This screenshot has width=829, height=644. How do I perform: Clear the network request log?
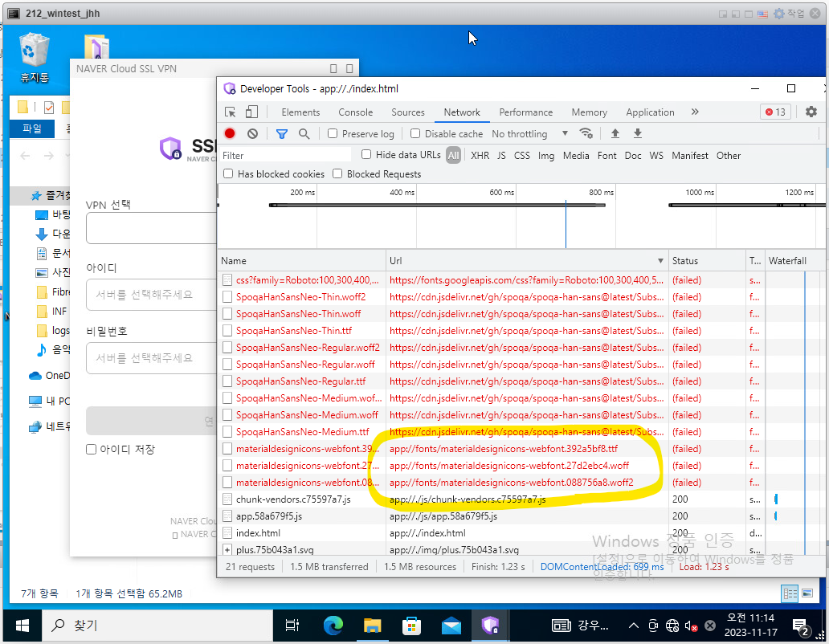click(x=252, y=134)
